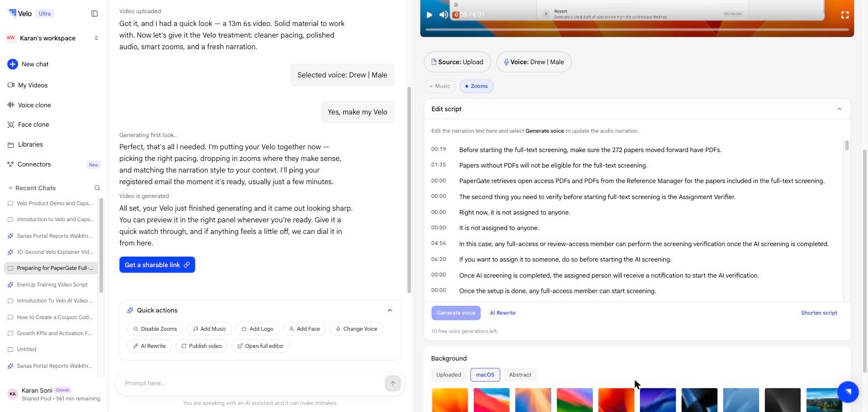
Task: Click the 06:20 script timestamp
Action: 438,259
